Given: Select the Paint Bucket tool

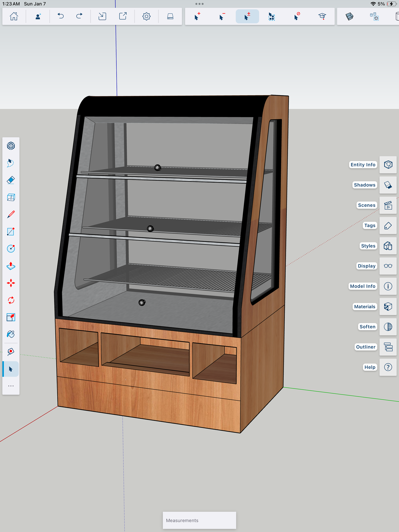Looking at the screenshot, I should 11,334.
